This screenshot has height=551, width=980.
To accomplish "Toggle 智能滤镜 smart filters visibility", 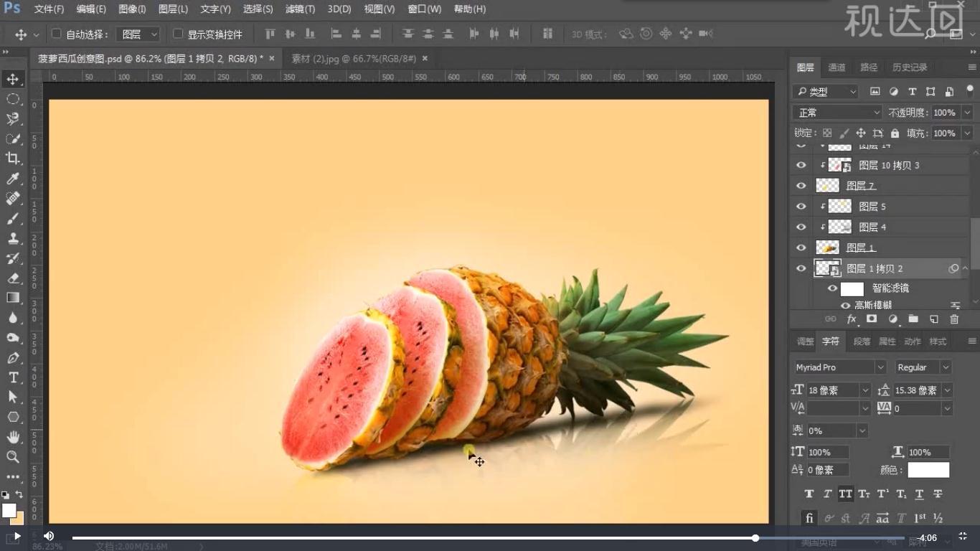I will coord(832,288).
